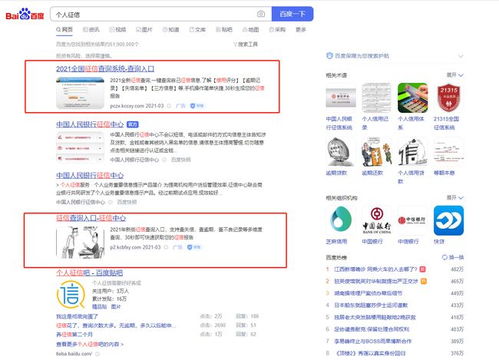The height and width of the screenshot is (360, 499).
Task: Expand the 百度保障 panel chevron
Action: (460, 56)
